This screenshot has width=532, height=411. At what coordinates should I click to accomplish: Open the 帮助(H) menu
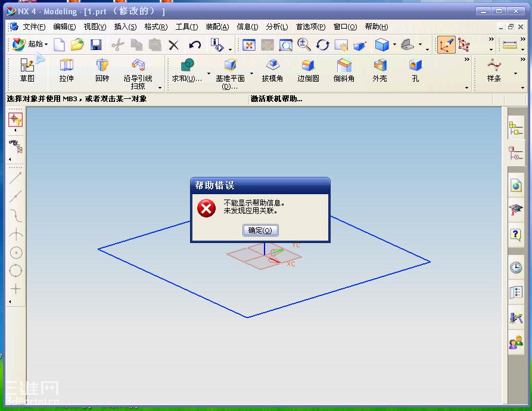click(x=377, y=27)
